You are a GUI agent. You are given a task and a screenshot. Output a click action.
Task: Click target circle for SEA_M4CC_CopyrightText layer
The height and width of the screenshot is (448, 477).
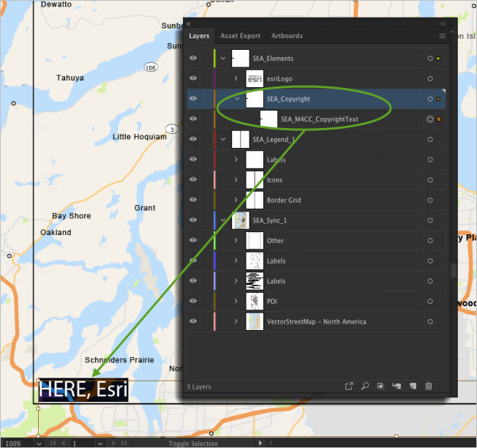point(429,119)
